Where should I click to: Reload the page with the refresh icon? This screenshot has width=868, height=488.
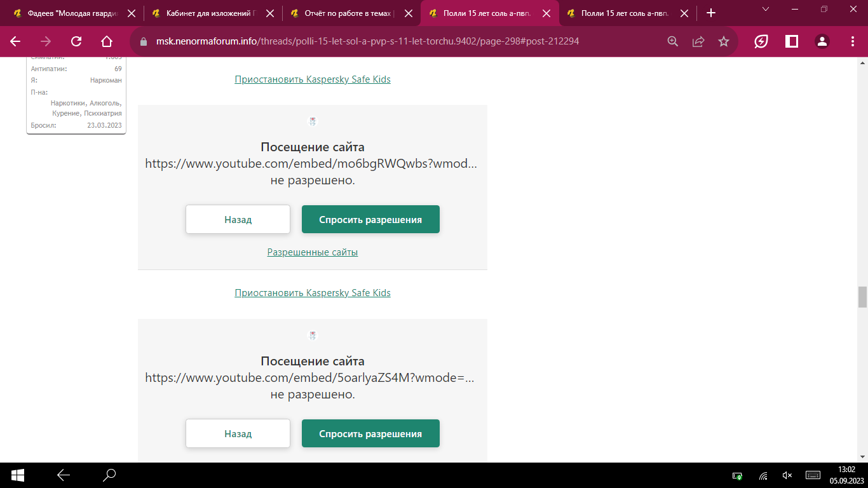point(76,41)
